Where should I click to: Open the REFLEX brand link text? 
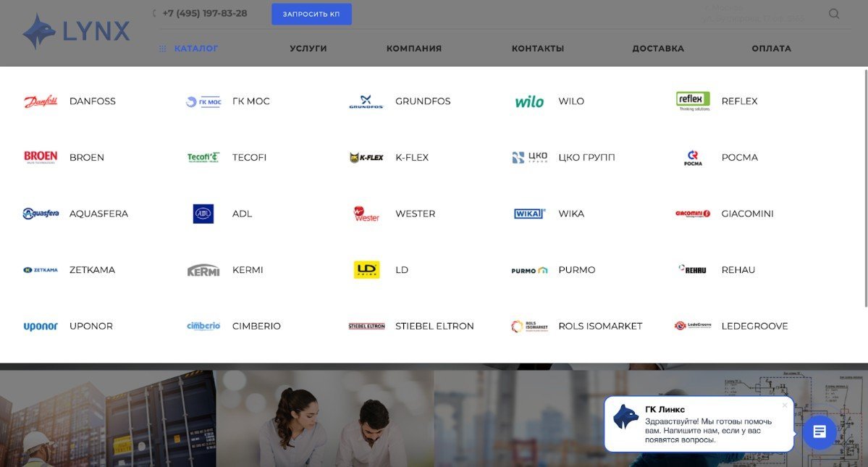740,101
